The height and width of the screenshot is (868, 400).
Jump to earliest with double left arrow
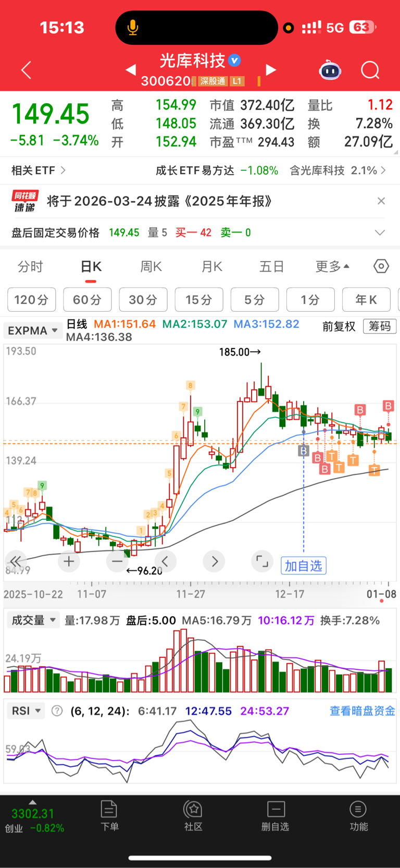pos(16,561)
